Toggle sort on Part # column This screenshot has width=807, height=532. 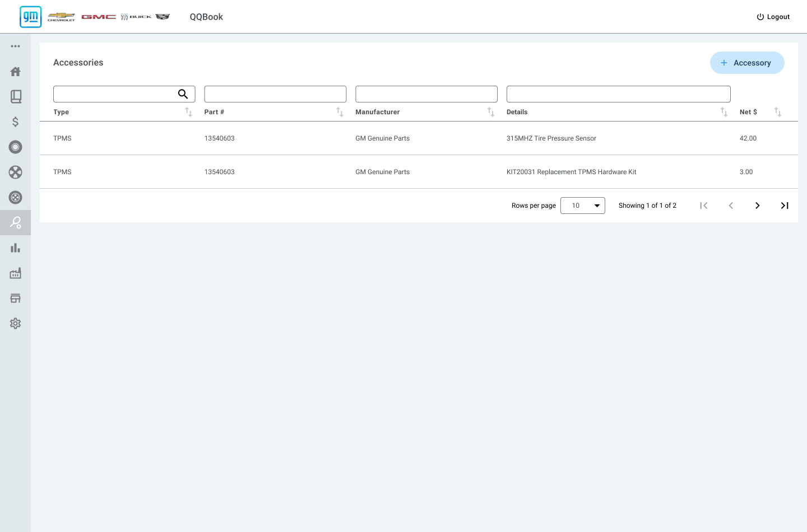tap(340, 112)
